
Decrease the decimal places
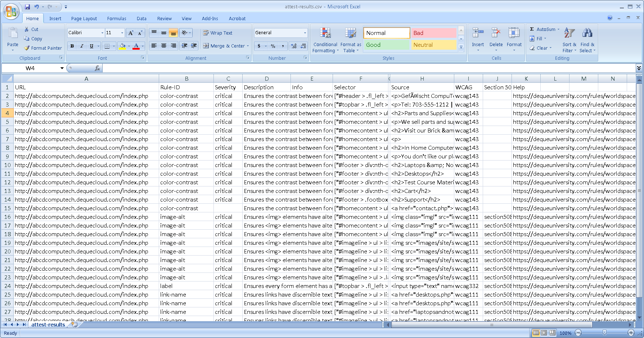click(303, 46)
